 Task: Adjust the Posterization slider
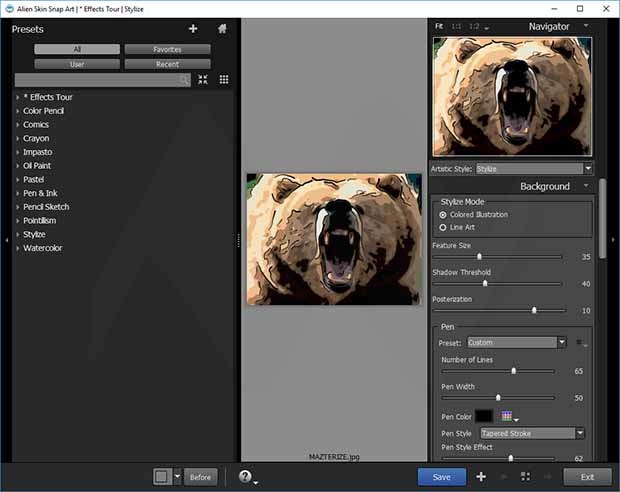[x=534, y=310]
